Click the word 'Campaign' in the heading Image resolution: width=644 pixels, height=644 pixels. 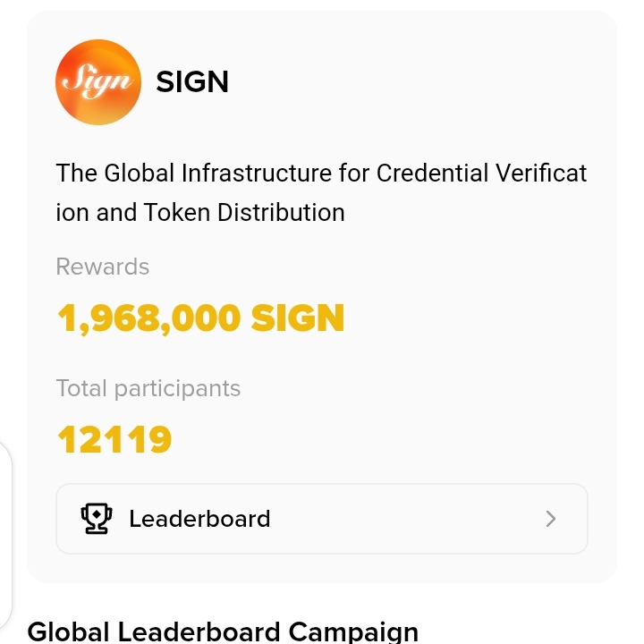pos(353,631)
